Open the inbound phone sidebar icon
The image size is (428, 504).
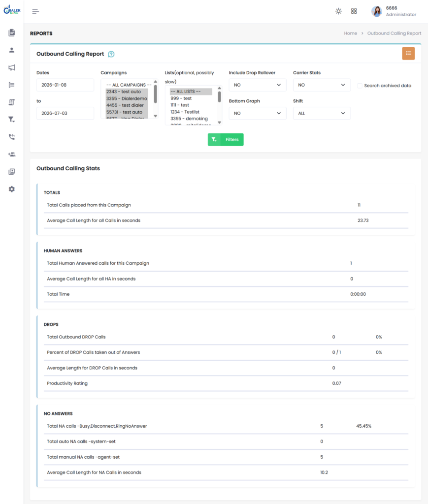point(12,137)
